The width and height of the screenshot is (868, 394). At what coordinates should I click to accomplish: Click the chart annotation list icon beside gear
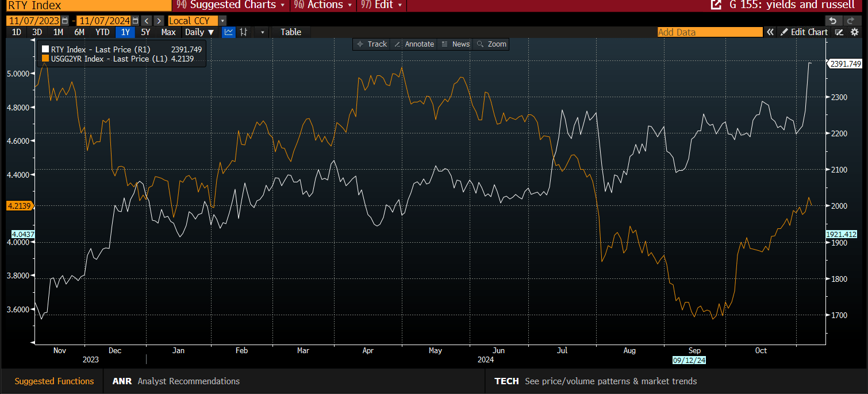(x=839, y=32)
